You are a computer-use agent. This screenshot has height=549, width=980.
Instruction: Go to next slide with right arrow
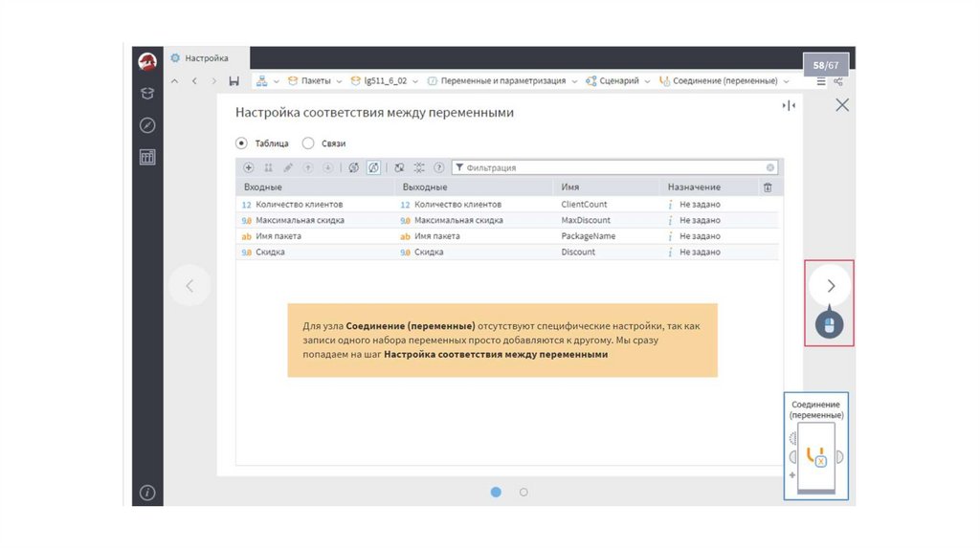coord(831,285)
